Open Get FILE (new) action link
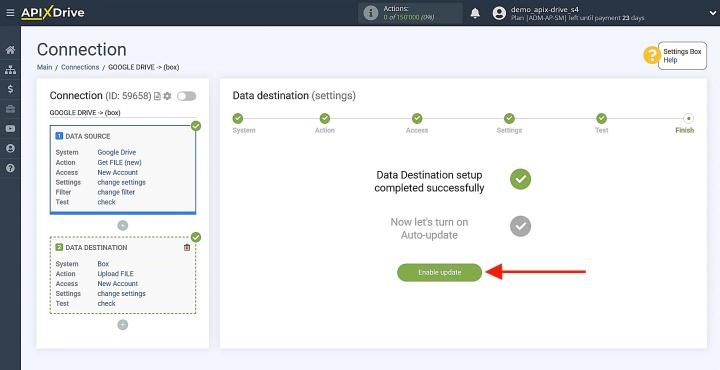Viewport: 720px width, 370px height. (x=119, y=163)
